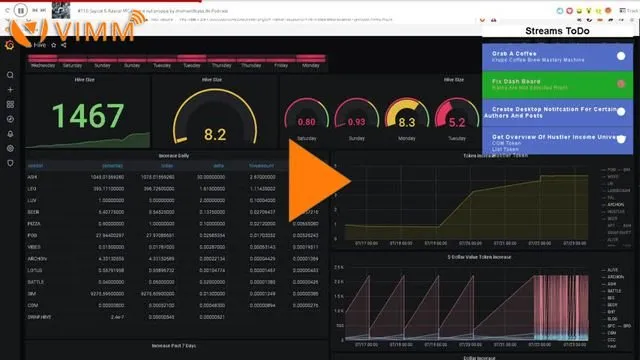Open Dashboards grid icon in sidebar
Viewport: 640px width, 360px height.
10,104
